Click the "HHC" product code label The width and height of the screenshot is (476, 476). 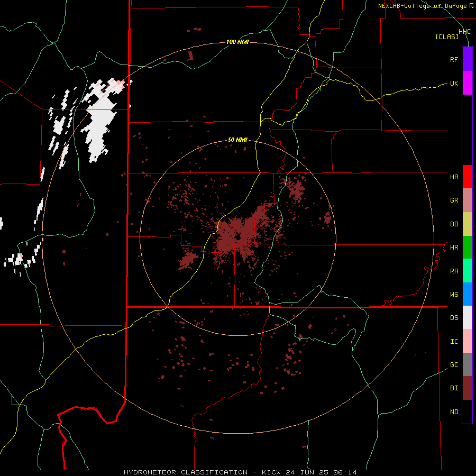[464, 32]
